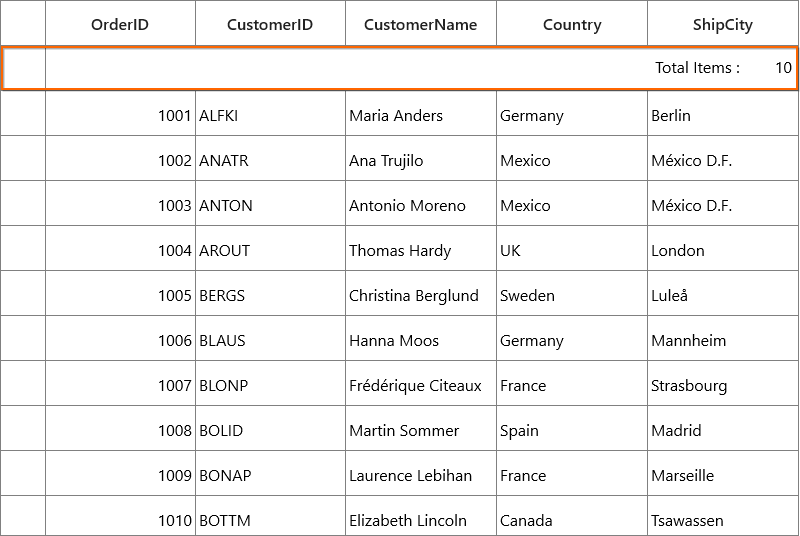Select the ALFKI customer ID cell
The image size is (800, 536).
point(270,114)
